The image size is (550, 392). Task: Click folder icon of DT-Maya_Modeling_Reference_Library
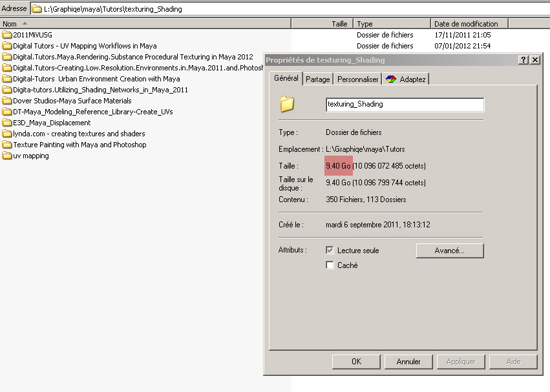(x=6, y=112)
